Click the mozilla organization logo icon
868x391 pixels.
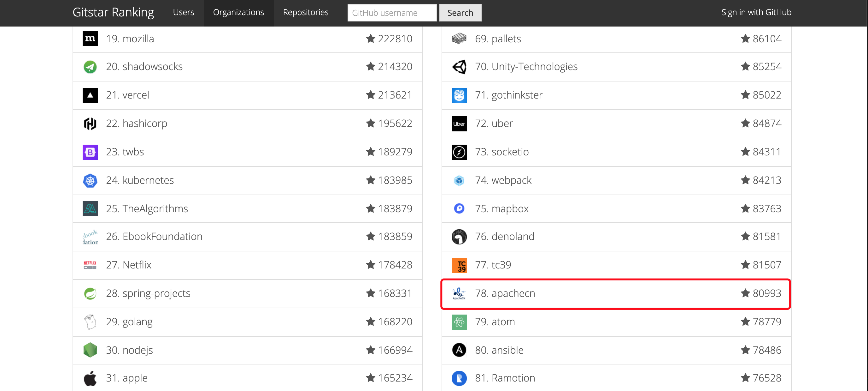[90, 39]
